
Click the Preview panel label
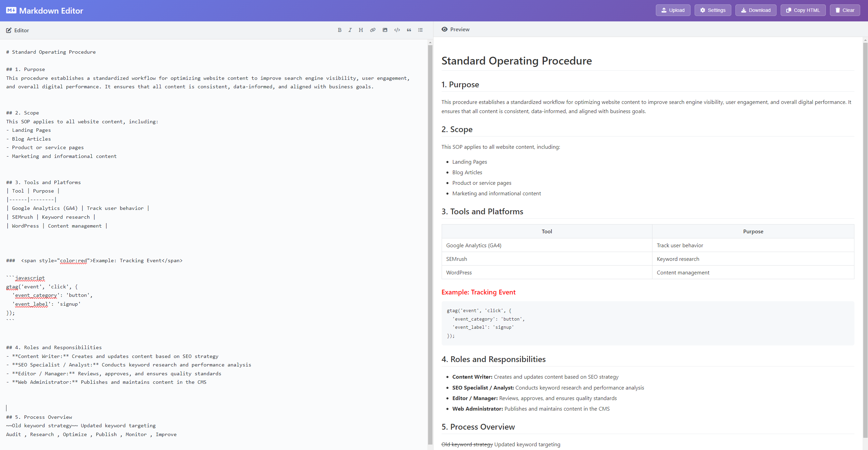pyautogui.click(x=460, y=30)
